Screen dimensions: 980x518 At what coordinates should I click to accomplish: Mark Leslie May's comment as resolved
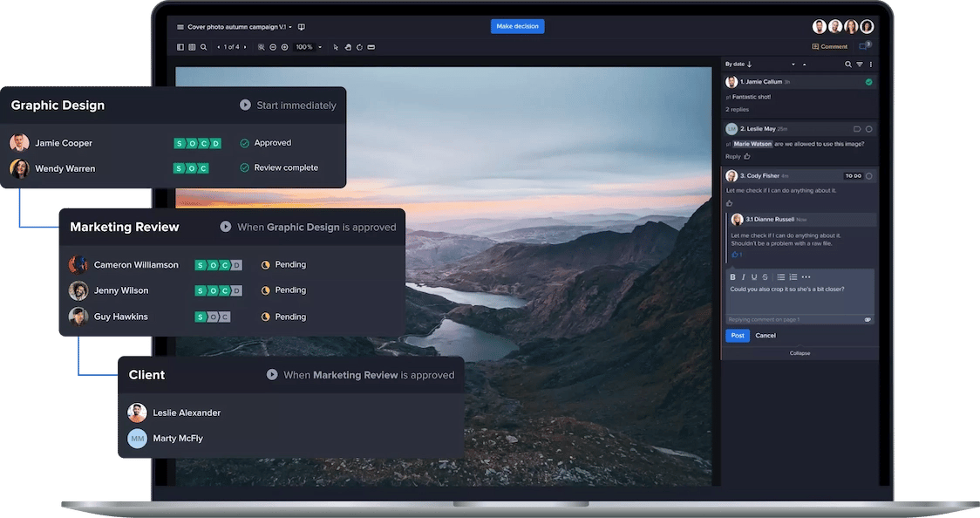pyautogui.click(x=868, y=129)
